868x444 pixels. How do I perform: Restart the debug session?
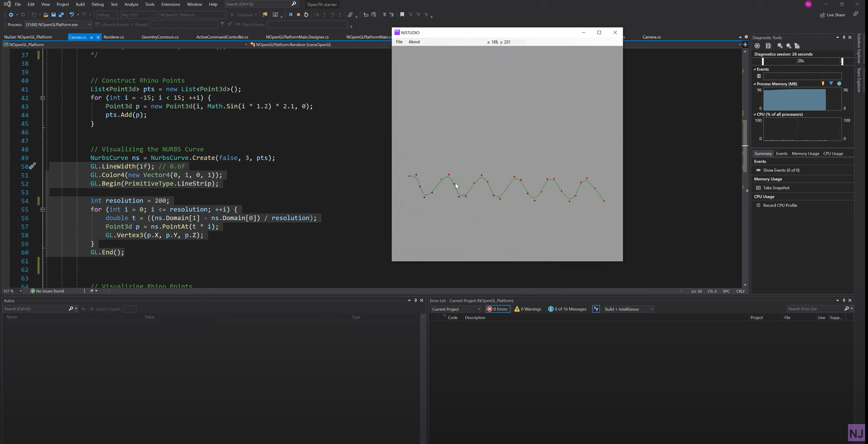click(306, 15)
